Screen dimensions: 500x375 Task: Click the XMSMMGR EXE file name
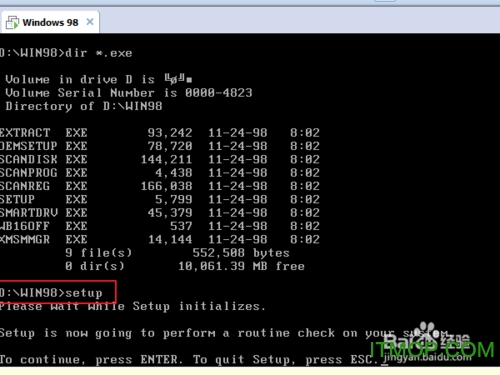pos(43,240)
